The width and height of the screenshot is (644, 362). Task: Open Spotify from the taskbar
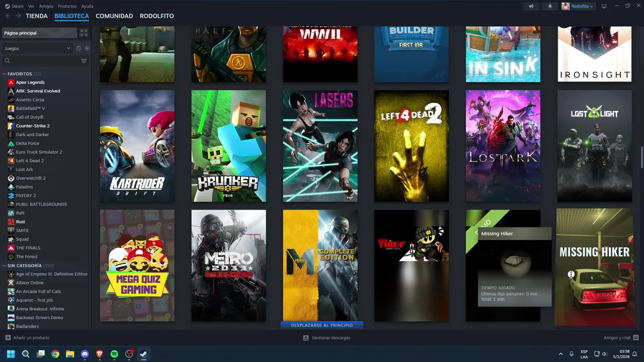[114, 354]
